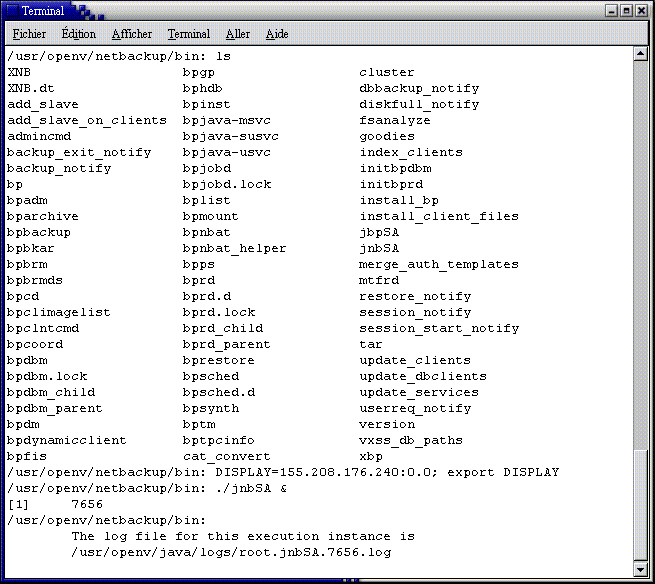Close the Terminal window
Image resolution: width=655 pixels, height=584 pixels.
[x=641, y=10]
